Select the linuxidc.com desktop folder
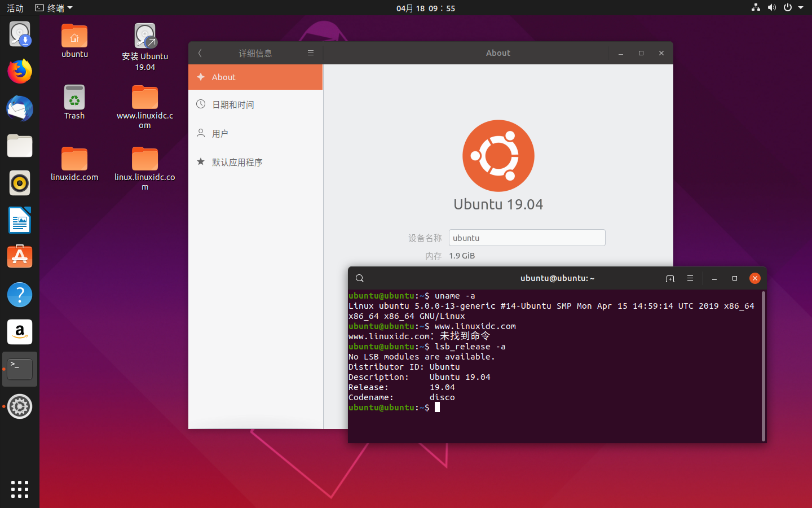This screenshot has width=812, height=508. click(74, 164)
